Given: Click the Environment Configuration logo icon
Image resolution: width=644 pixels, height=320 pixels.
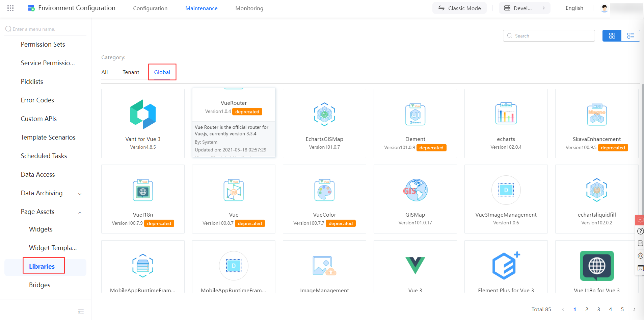Looking at the screenshot, I should (x=31, y=8).
